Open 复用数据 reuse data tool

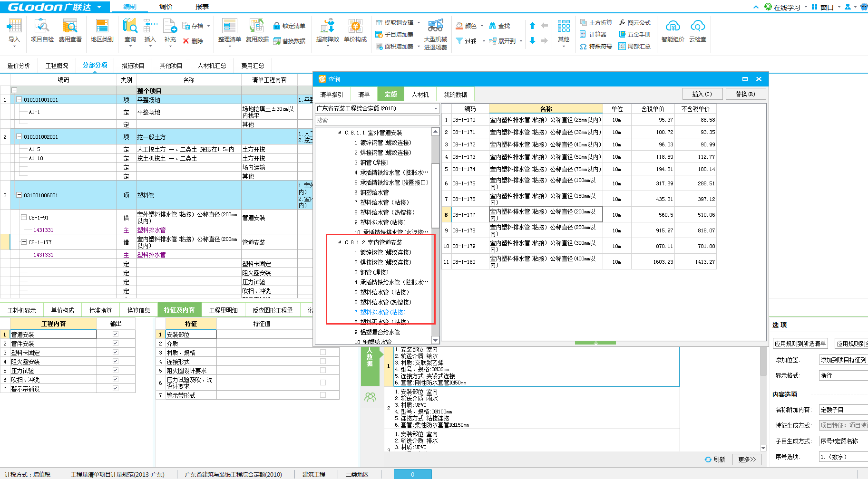point(257,31)
